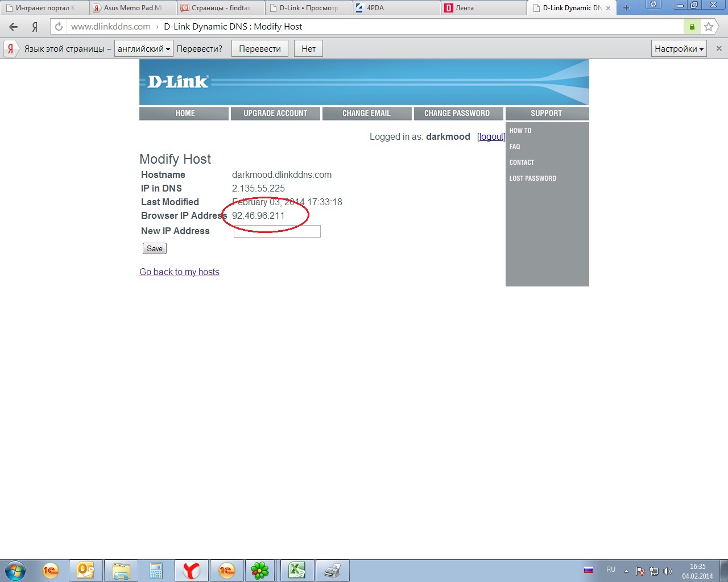Click the 'Перевести' translate button
Viewport: 728px width, 582px height.
click(260, 49)
